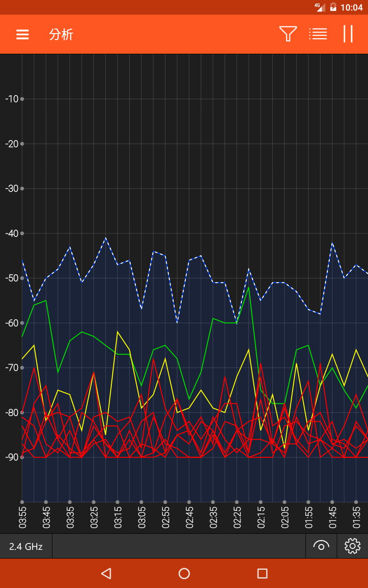The image size is (368, 588).
Task: Select the 03:45 time label
Action: [46, 517]
